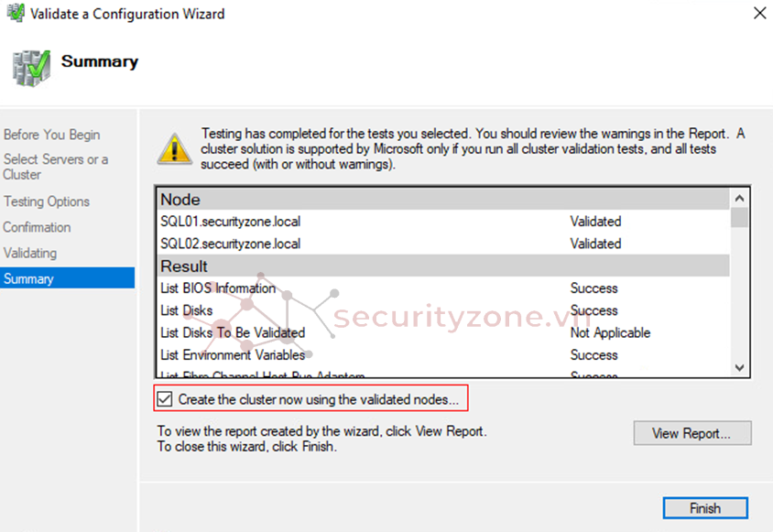This screenshot has width=773, height=532.
Task: Select the Validating step in sidebar
Action: coord(29,253)
